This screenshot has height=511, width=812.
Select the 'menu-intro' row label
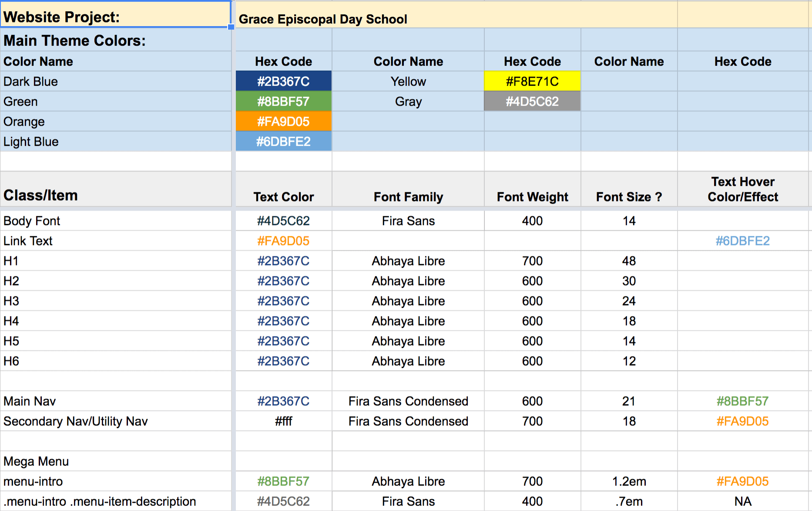(116, 481)
